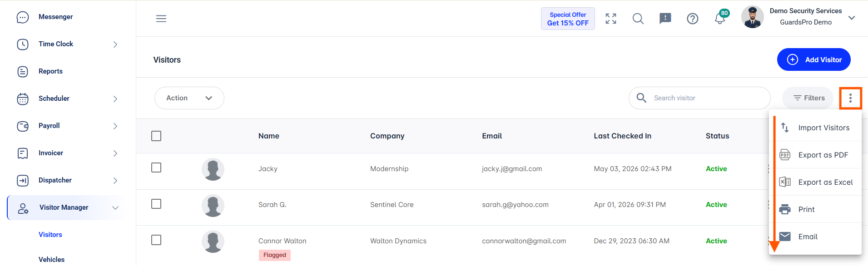The height and width of the screenshot is (266, 868).
Task: Click the Messenger sidebar icon
Action: coord(23,17)
